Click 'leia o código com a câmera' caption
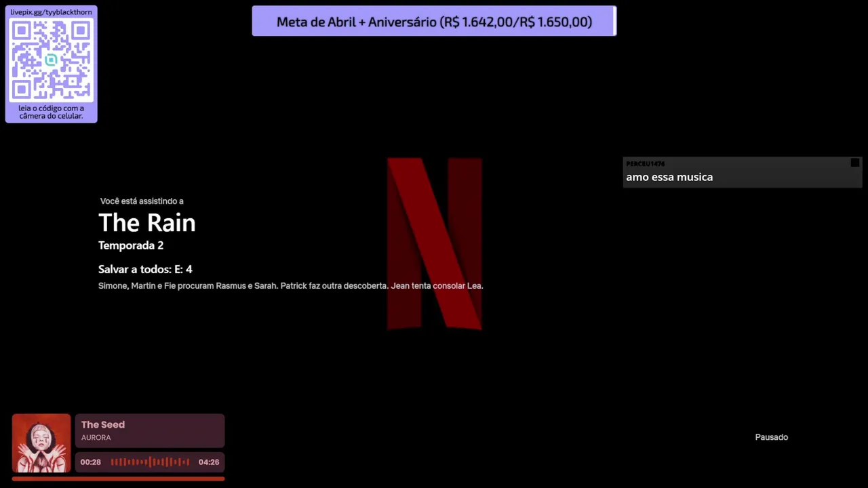This screenshot has height=488, width=868. [51, 112]
